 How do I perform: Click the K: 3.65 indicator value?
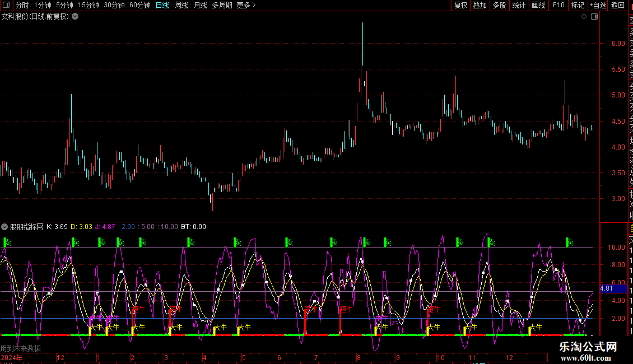(x=57, y=227)
